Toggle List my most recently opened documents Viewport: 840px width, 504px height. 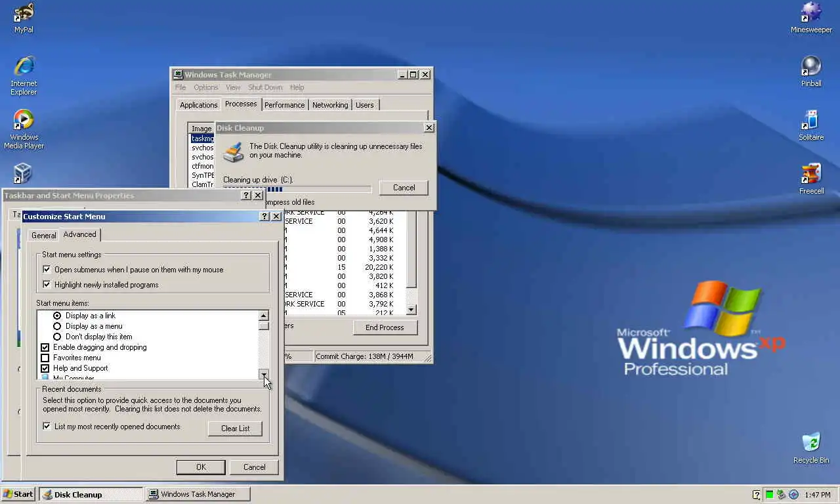[47, 427]
